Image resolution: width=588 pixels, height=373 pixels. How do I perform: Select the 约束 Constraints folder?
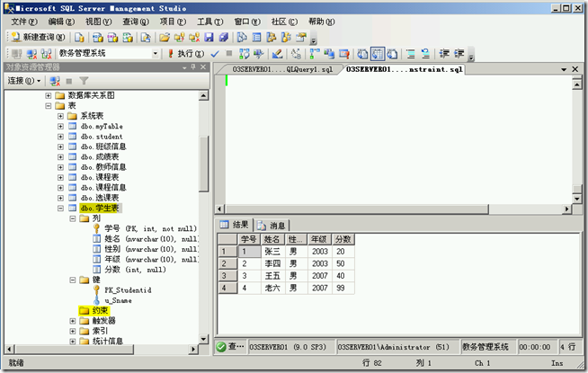pos(100,310)
